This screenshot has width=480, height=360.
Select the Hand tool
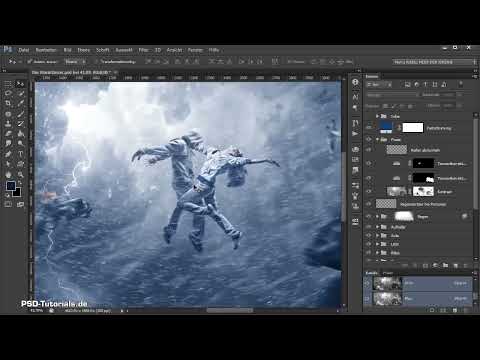(8, 175)
